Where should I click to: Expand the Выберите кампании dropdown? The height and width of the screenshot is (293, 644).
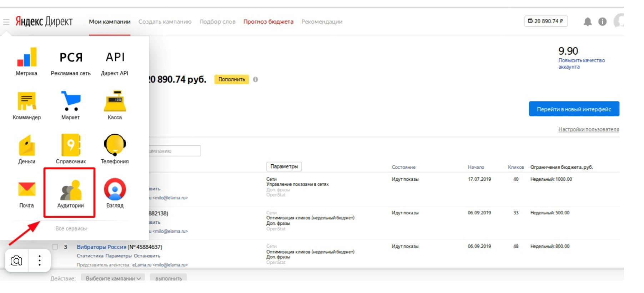(113, 278)
